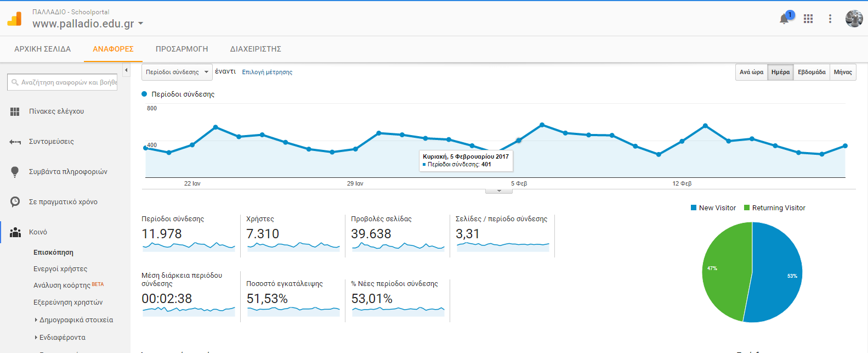Click the Μέση διάρκεια 00:02:38 value
Screen dimensions: 868x353
(x=167, y=299)
